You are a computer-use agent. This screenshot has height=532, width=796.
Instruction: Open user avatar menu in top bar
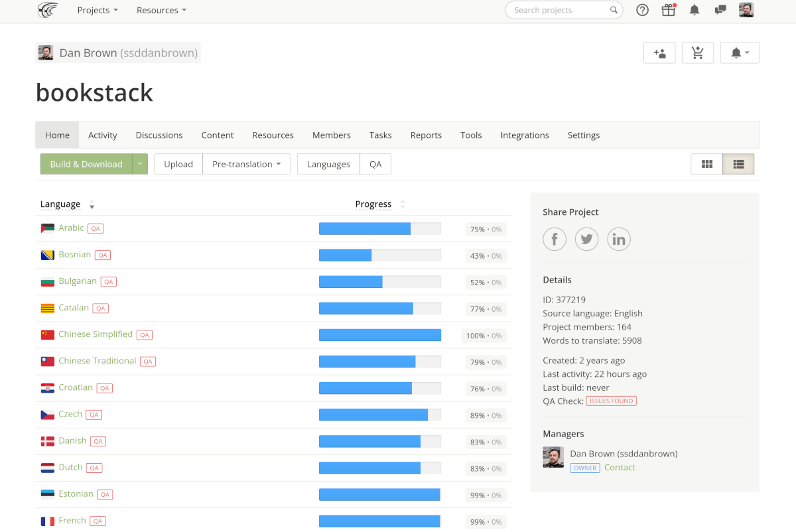point(746,10)
